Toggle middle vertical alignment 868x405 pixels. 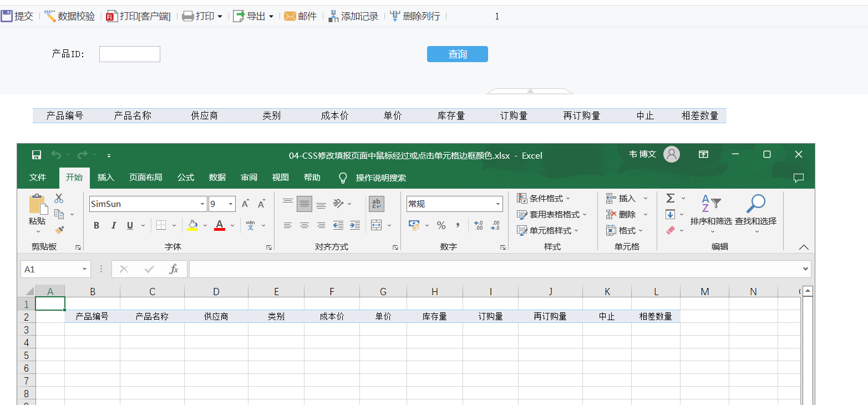[304, 204]
